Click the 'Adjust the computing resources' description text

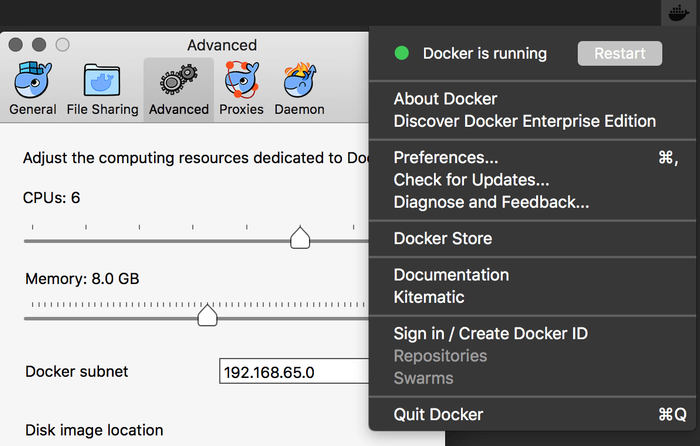pos(196,158)
